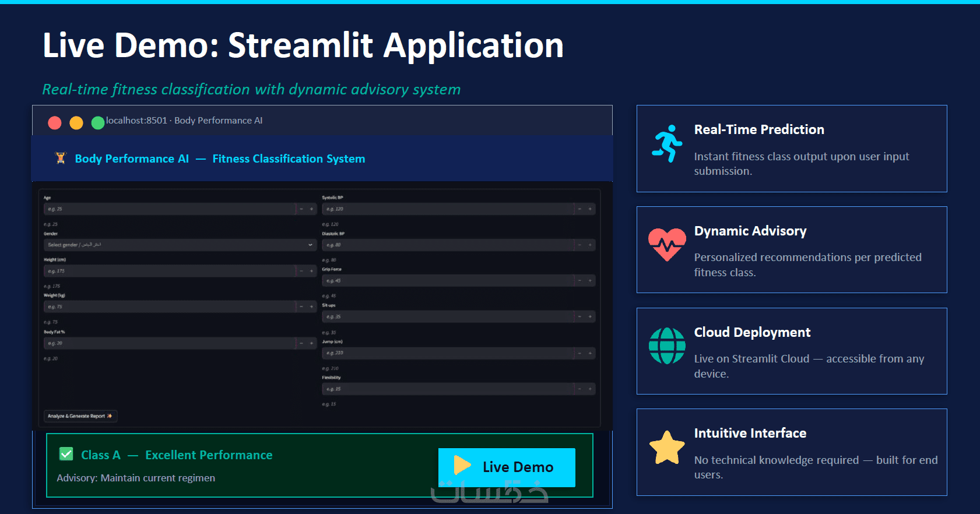Decrease Flexibility with the minus button
The height and width of the screenshot is (514, 980).
coord(580,389)
